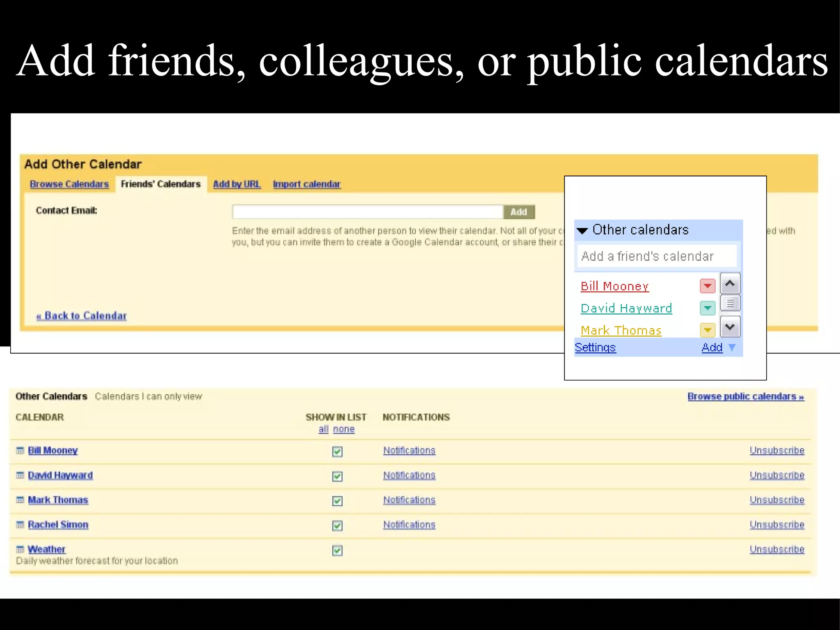Screen dimensions: 840x630
Task: Click the Contact Email input field
Action: click(x=367, y=212)
